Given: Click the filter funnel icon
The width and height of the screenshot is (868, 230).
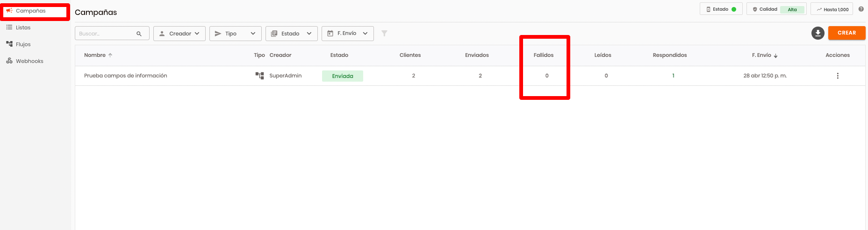Looking at the screenshot, I should [384, 34].
